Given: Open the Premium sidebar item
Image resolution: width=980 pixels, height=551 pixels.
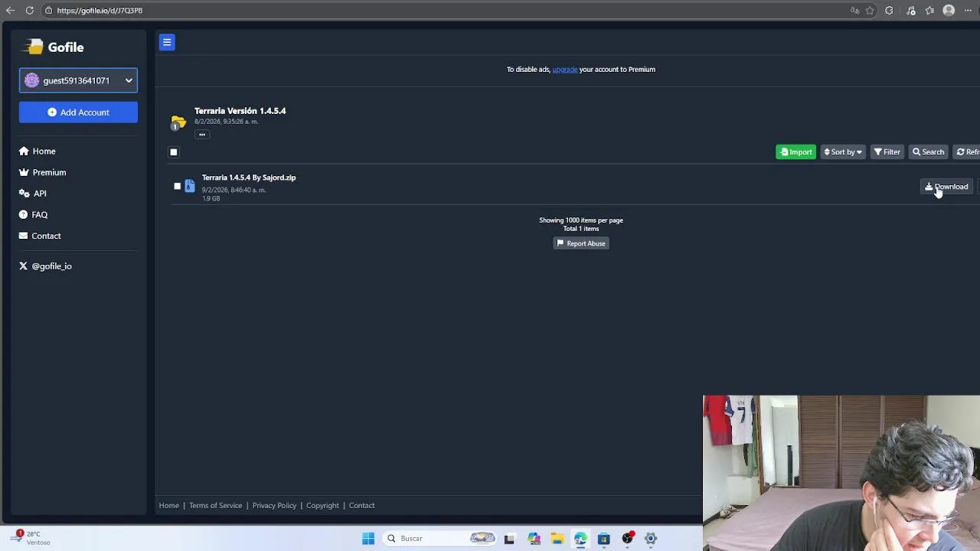Looking at the screenshot, I should [42, 172].
